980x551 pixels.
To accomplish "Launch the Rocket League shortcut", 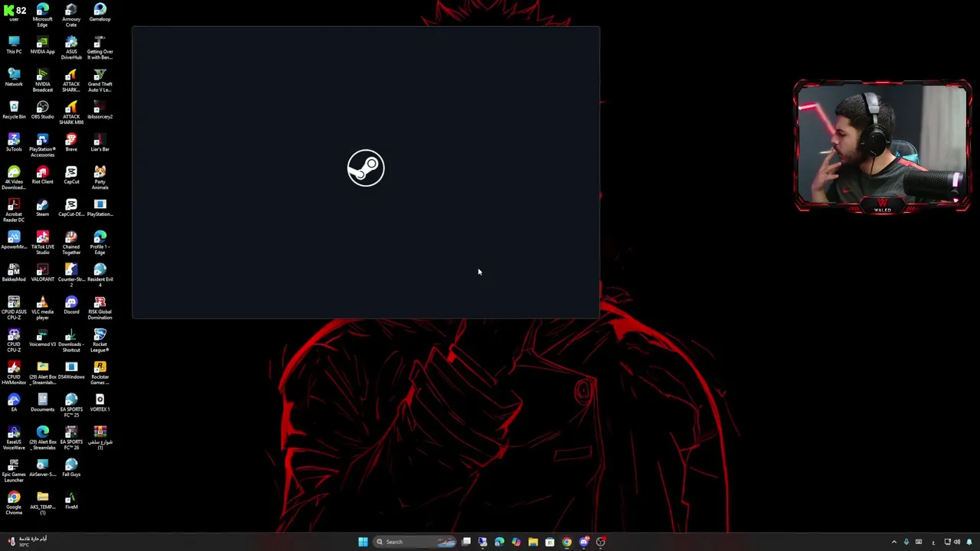I will pos(100,341).
